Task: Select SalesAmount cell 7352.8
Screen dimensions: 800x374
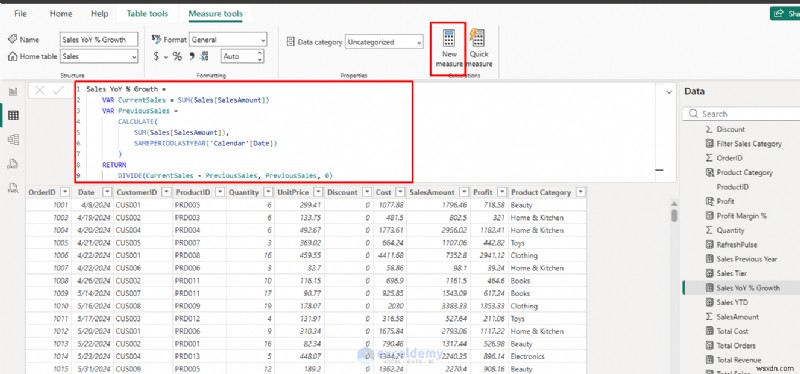Action: tap(437, 256)
